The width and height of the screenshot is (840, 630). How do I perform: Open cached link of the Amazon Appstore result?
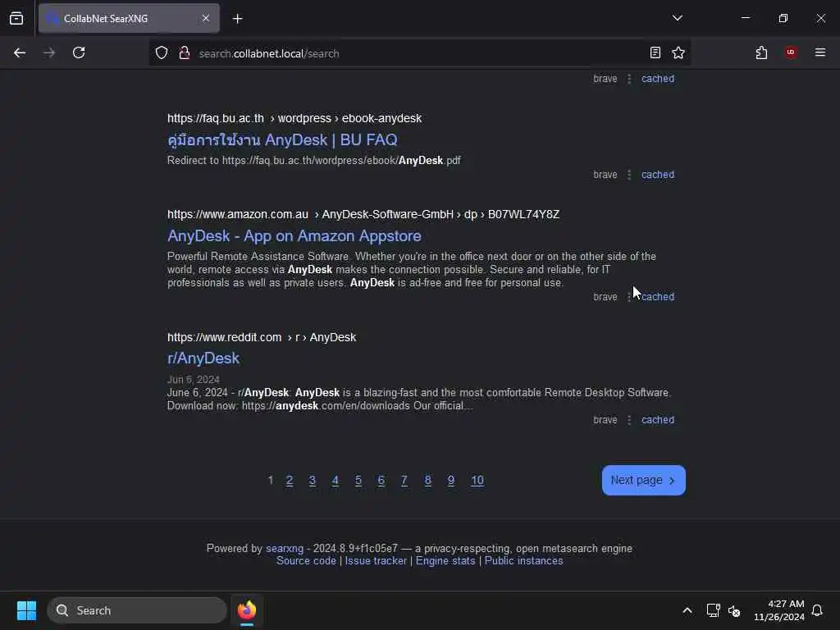click(x=658, y=297)
